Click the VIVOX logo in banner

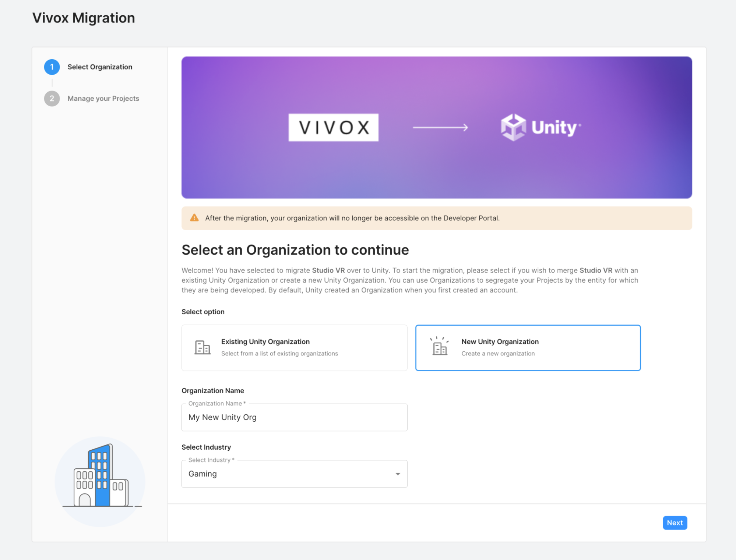333,127
